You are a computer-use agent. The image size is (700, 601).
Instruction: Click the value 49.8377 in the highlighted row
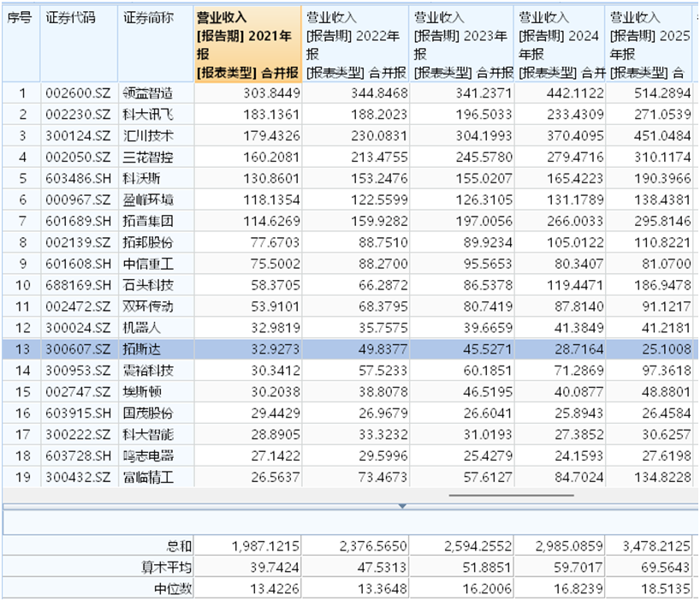coord(383,349)
